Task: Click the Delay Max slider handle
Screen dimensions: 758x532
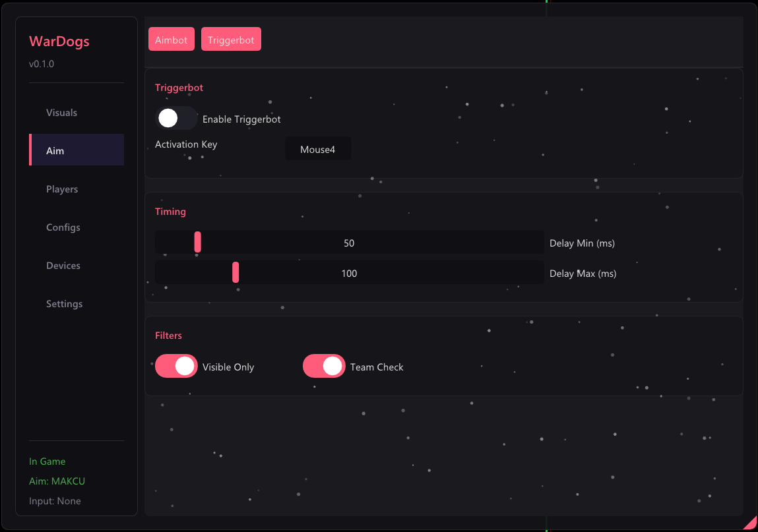Action: [x=236, y=272]
